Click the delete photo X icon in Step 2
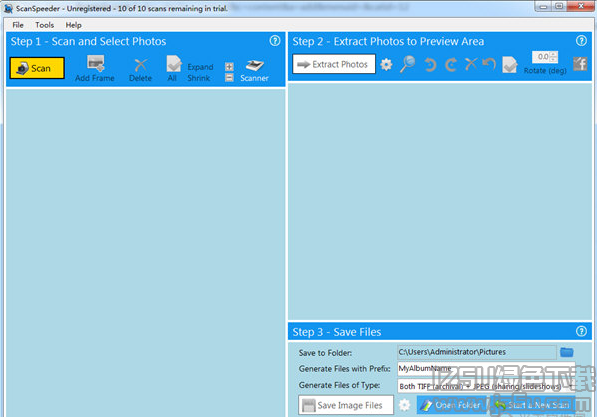 [x=471, y=64]
